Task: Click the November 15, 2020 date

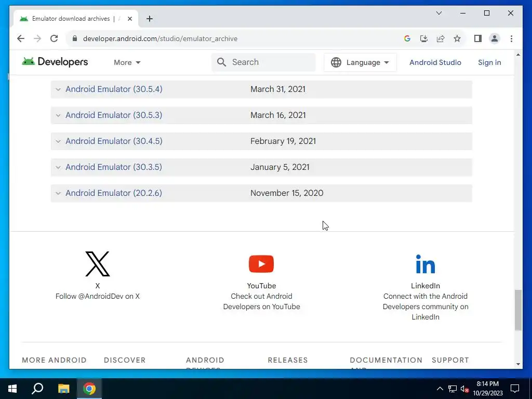Action: pyautogui.click(x=287, y=193)
